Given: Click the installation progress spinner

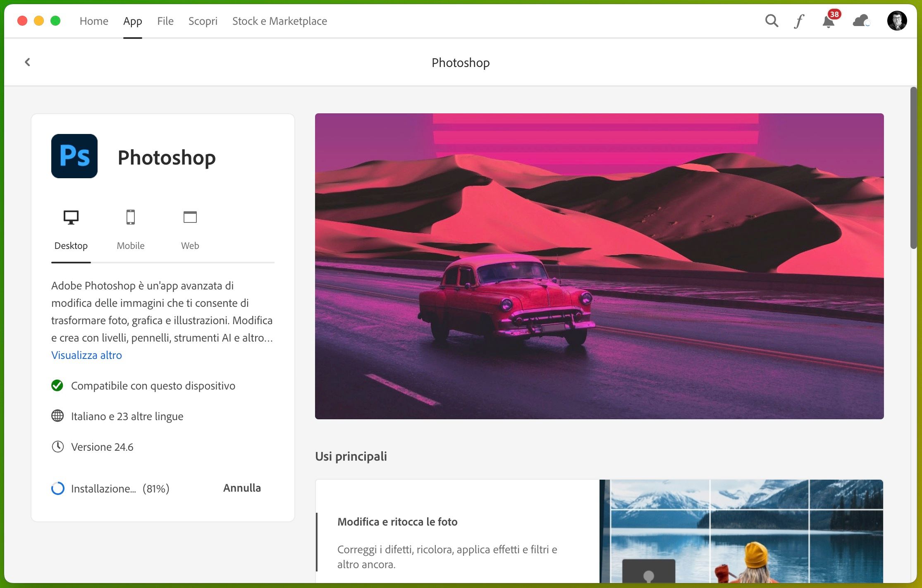Looking at the screenshot, I should click(57, 488).
